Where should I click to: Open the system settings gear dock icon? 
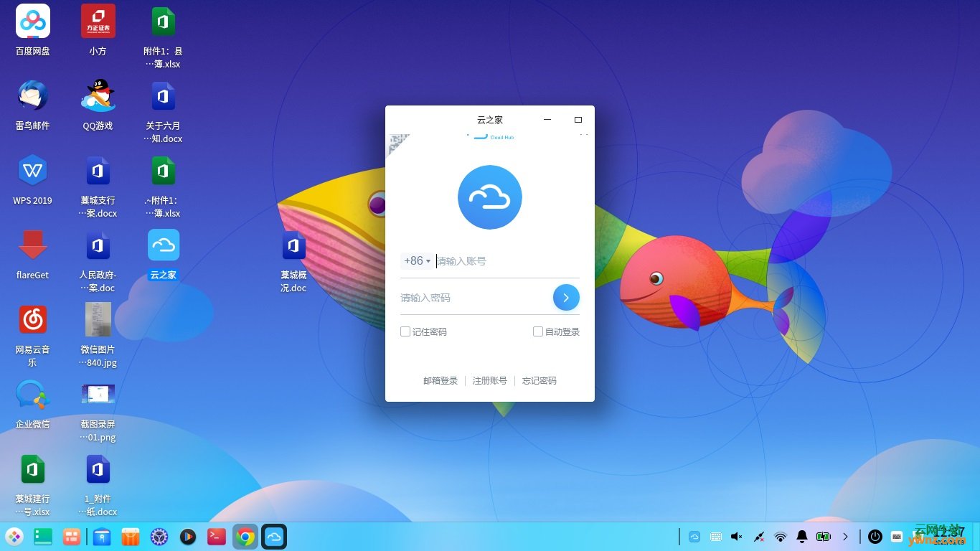[159, 537]
